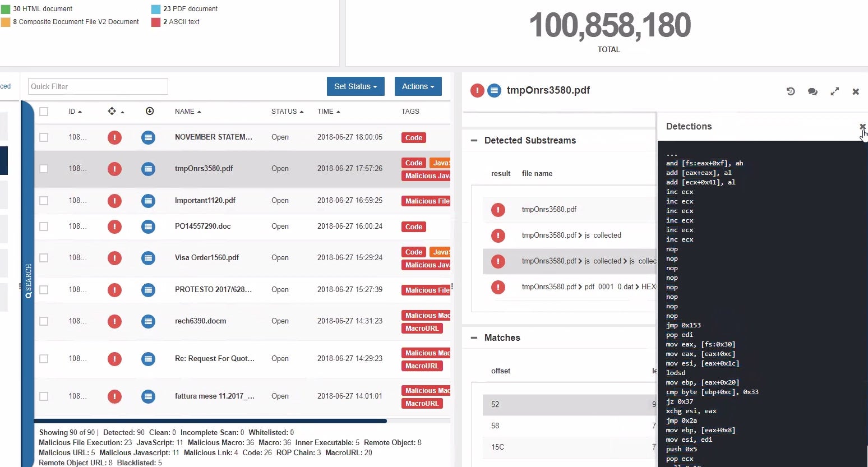Click Malicious Mac tag on fattura mese row
Screen dimensions: 868x467
pos(426,391)
